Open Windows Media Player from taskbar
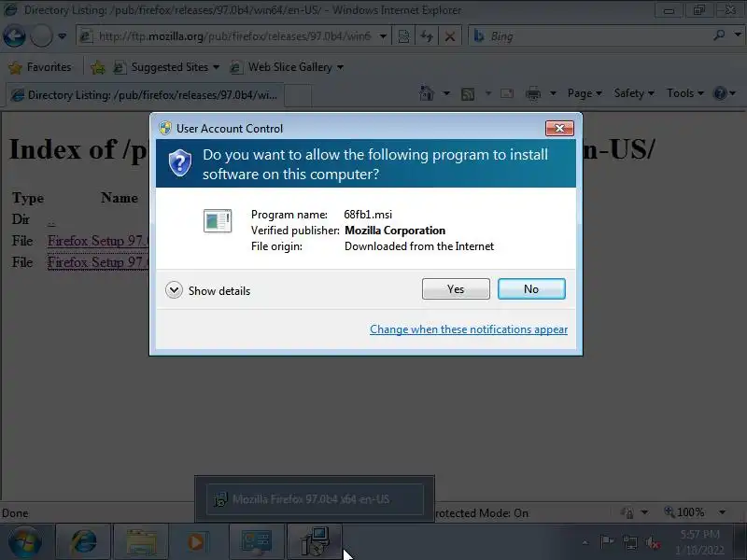 coord(195,542)
